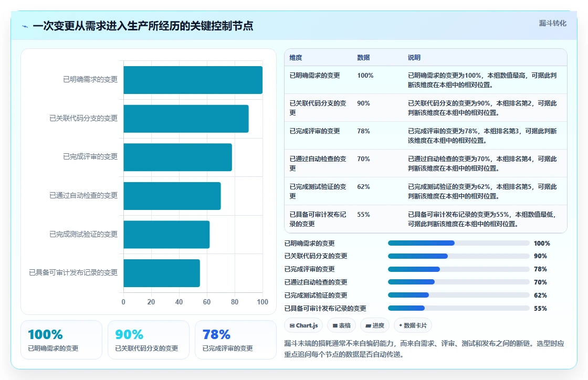Viewport: 588px width, 380px height.
Task: Click the 62% progress bar for 已完成测试验证的变更
Action: [x=459, y=295]
